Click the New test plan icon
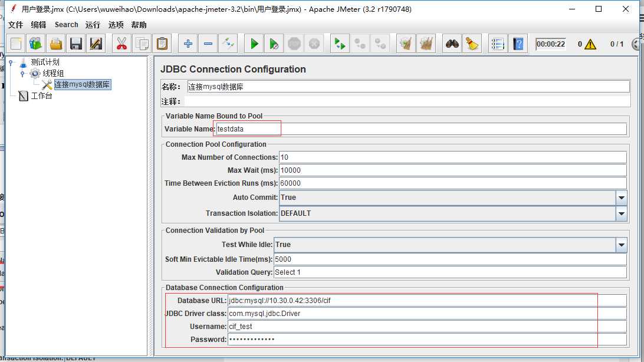 point(16,44)
